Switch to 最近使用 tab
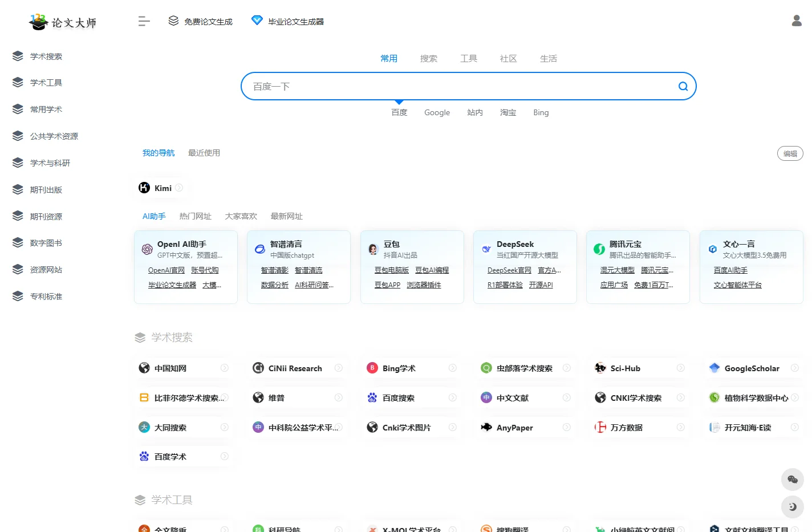The width and height of the screenshot is (812, 532). click(204, 153)
